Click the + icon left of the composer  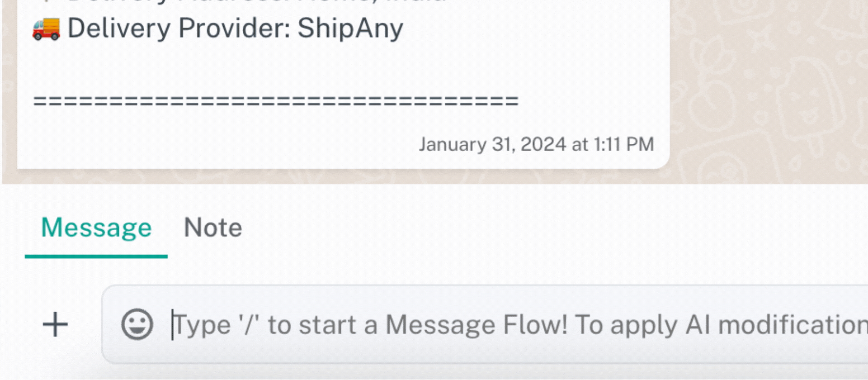[x=54, y=323]
